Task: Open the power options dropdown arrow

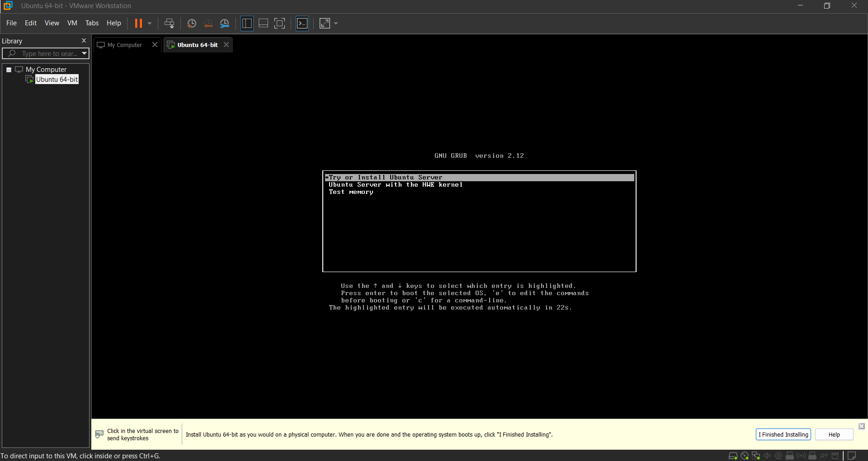Action: click(150, 23)
